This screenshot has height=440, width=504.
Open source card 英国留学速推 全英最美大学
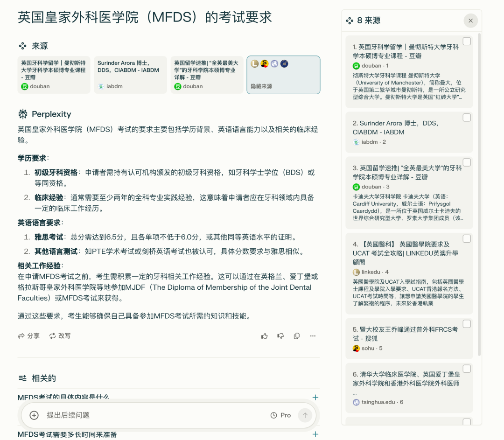point(207,75)
